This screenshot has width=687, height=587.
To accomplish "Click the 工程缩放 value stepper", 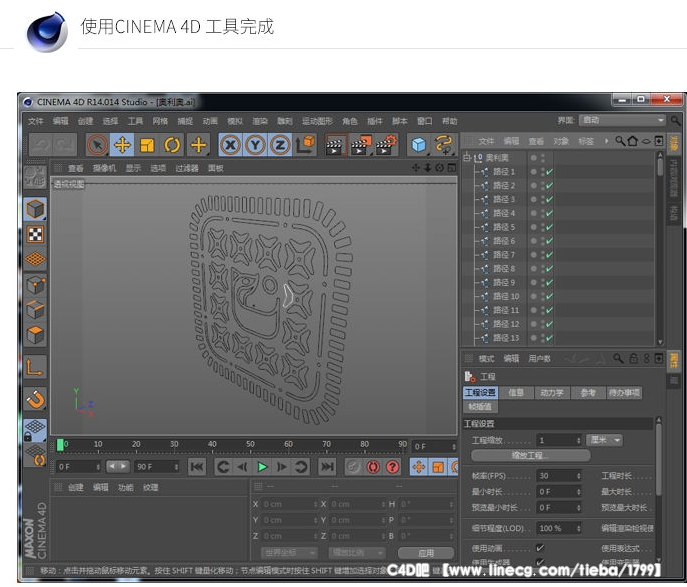I will pyautogui.click(x=578, y=440).
